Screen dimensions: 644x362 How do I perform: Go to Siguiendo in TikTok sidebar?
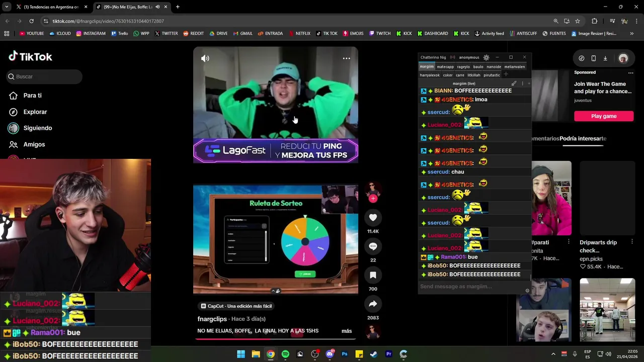pyautogui.click(x=37, y=128)
